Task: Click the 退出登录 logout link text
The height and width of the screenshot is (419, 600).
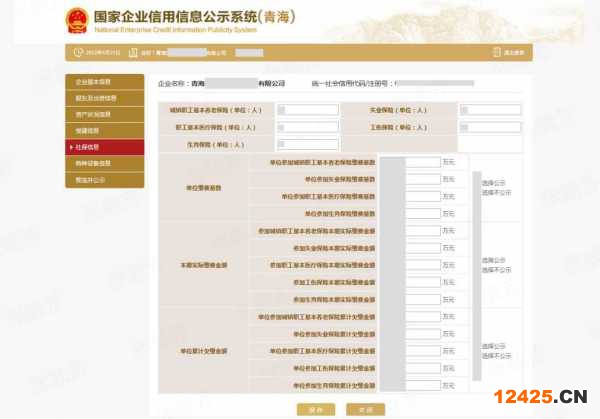Action: [514, 52]
